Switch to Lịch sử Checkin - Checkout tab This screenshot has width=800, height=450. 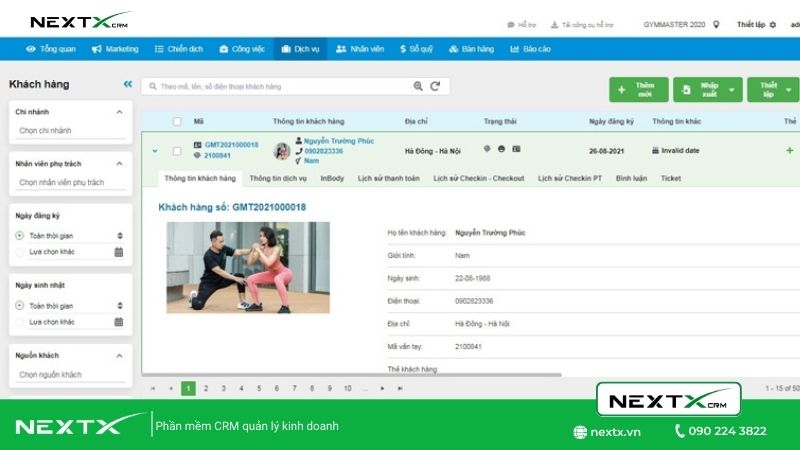point(479,178)
